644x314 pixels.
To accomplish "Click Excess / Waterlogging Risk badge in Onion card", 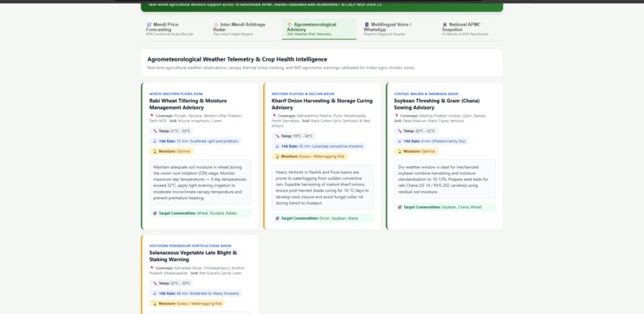I will point(310,157).
